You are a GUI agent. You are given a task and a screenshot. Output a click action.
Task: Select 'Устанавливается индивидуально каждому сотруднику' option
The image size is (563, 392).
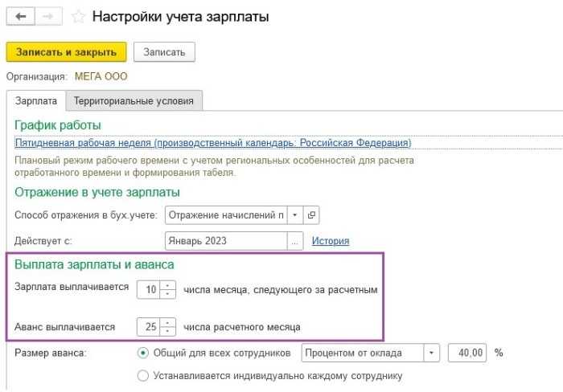[x=143, y=376]
